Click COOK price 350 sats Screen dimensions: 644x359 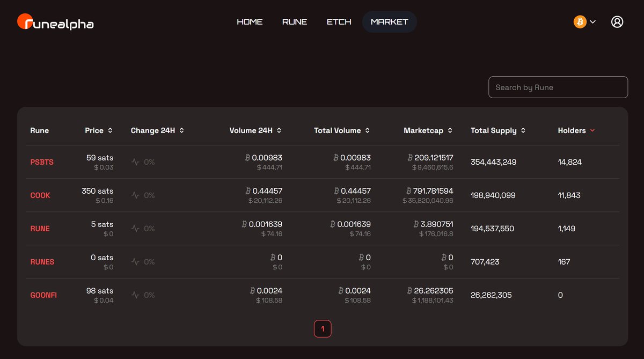tap(98, 191)
